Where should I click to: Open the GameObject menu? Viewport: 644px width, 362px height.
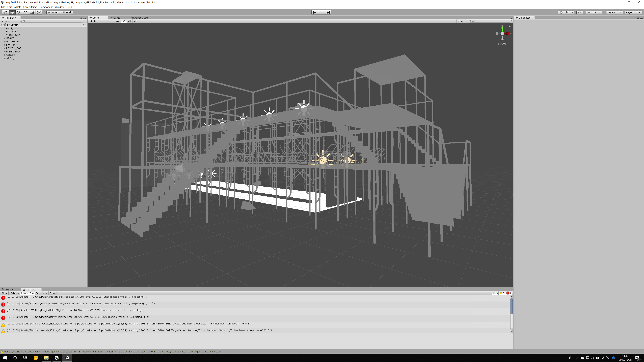click(x=30, y=7)
